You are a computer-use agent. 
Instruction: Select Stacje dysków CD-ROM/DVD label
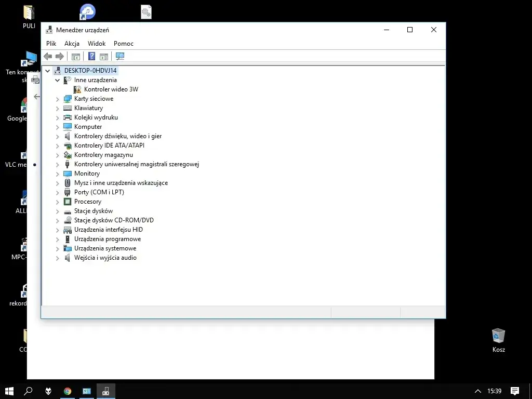click(x=114, y=220)
